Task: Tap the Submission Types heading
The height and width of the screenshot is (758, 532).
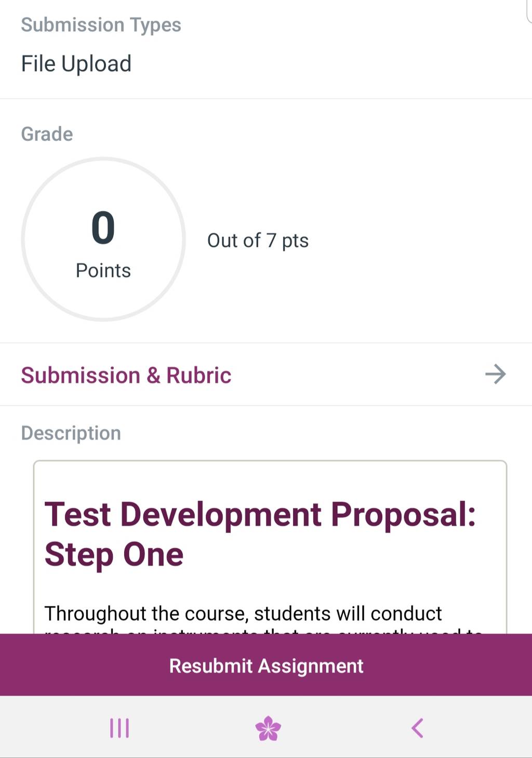Action: 101,25
